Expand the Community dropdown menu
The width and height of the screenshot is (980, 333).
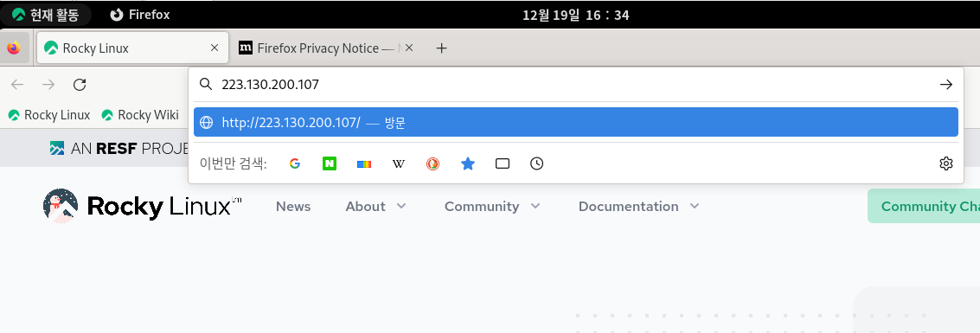coord(492,206)
